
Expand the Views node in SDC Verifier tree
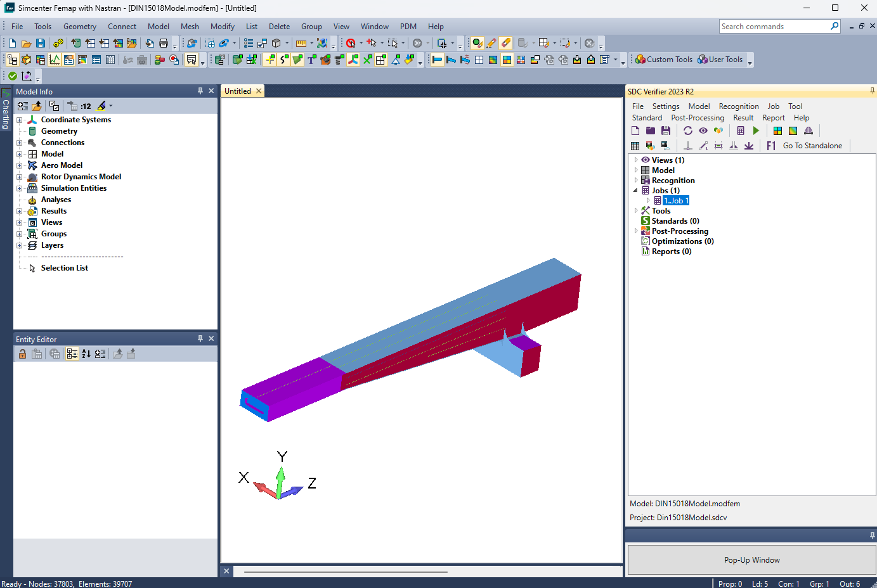pos(635,160)
